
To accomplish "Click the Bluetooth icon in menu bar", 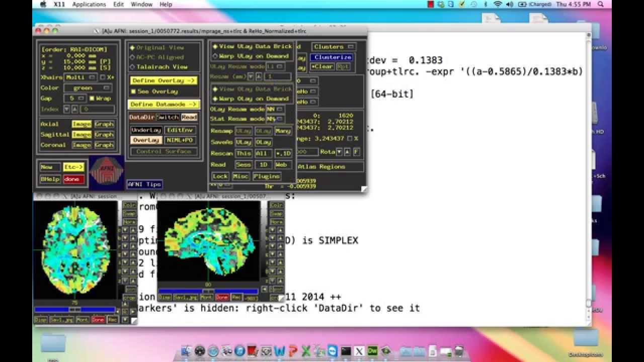I will pyautogui.click(x=486, y=4).
